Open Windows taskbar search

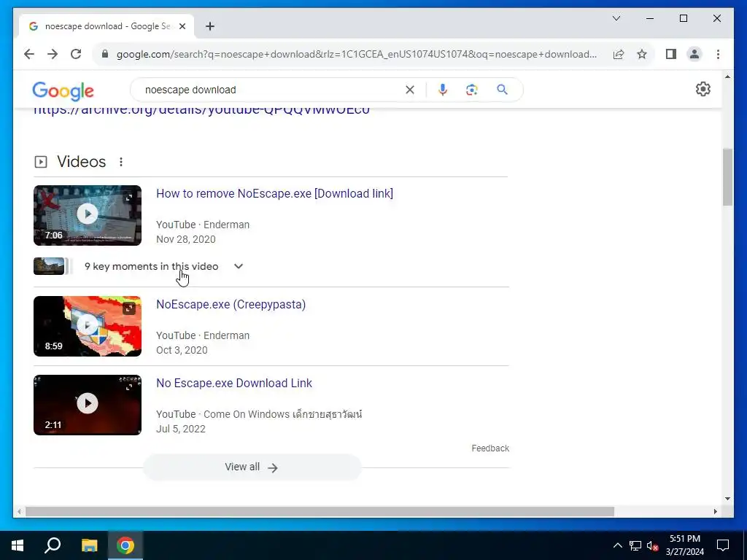(53, 545)
